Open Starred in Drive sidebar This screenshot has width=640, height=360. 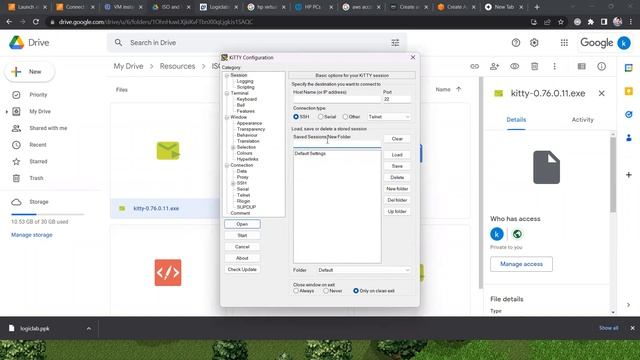click(x=38, y=162)
